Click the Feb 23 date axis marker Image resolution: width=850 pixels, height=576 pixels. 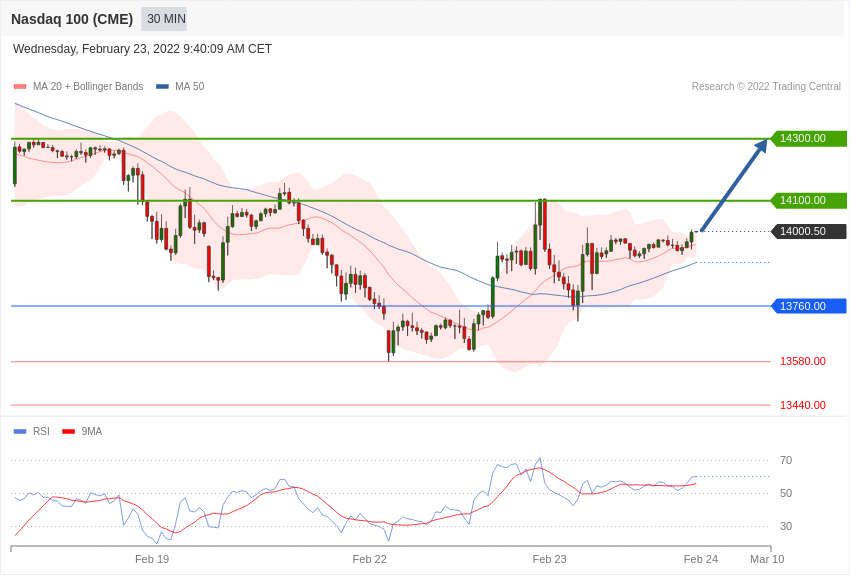pos(549,559)
